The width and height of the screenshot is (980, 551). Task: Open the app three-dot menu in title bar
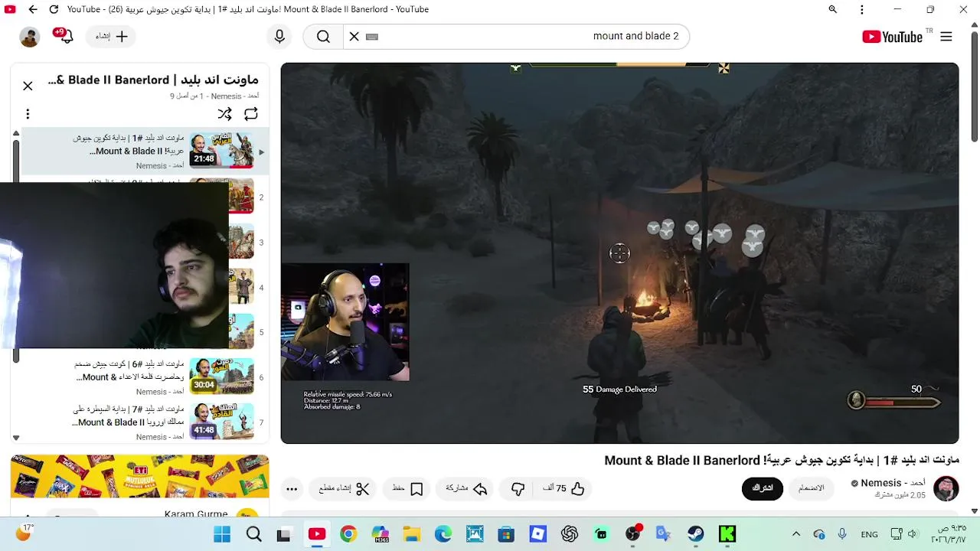click(862, 9)
